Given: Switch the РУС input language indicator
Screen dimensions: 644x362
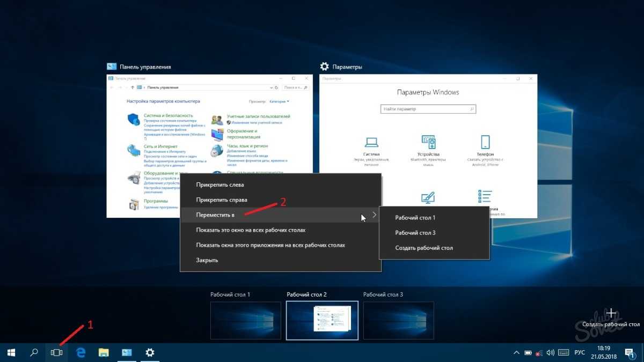Looking at the screenshot, I should [x=580, y=352].
